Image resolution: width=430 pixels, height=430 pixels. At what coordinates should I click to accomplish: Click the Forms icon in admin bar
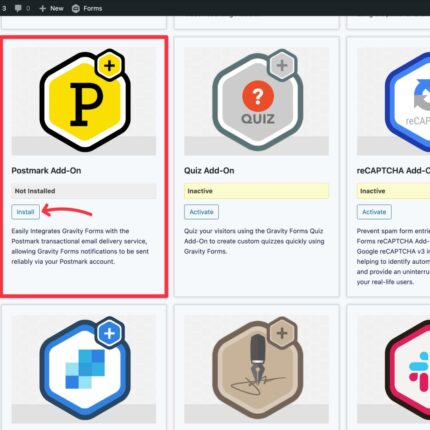click(76, 8)
